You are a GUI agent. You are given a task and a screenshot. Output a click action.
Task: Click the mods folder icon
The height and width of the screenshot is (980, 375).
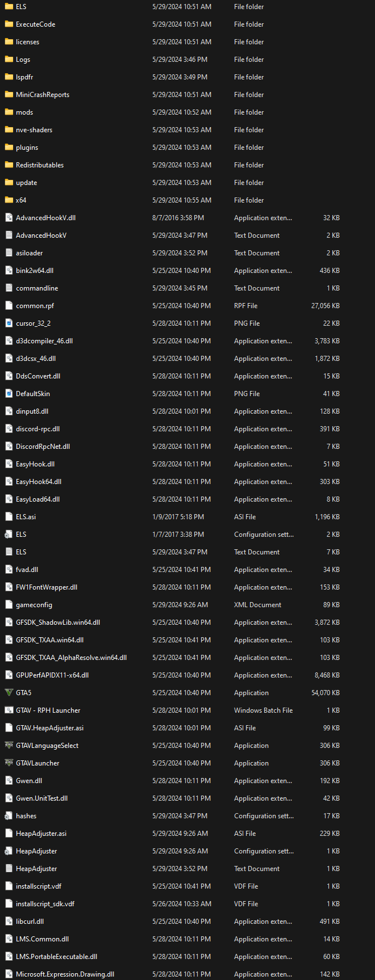point(9,112)
